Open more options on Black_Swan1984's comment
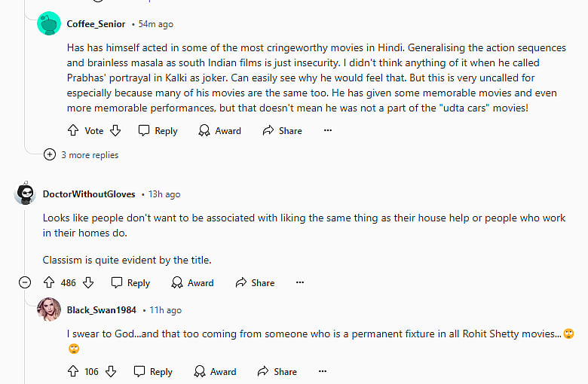The image size is (588, 384). click(x=323, y=371)
